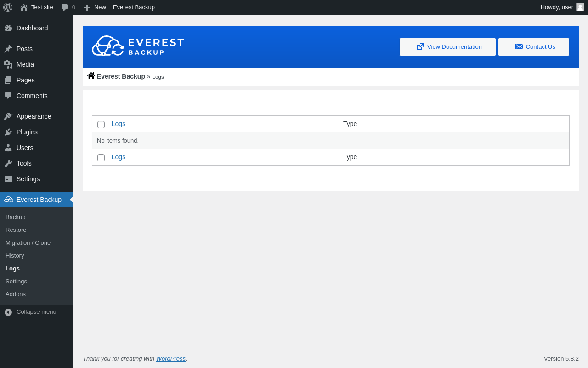Click the Tools wrench icon
The height and width of the screenshot is (368, 588).
[8, 163]
